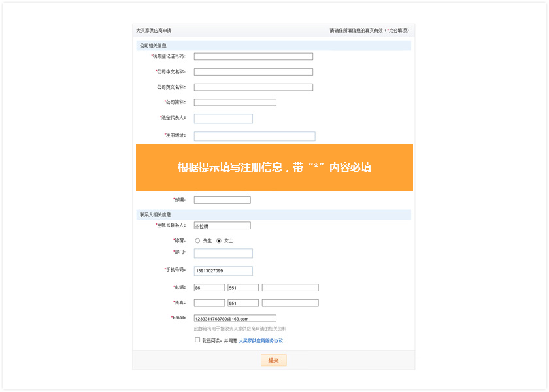Click the empty 传真 country code field
The width and height of the screenshot is (549, 392).
(209, 302)
